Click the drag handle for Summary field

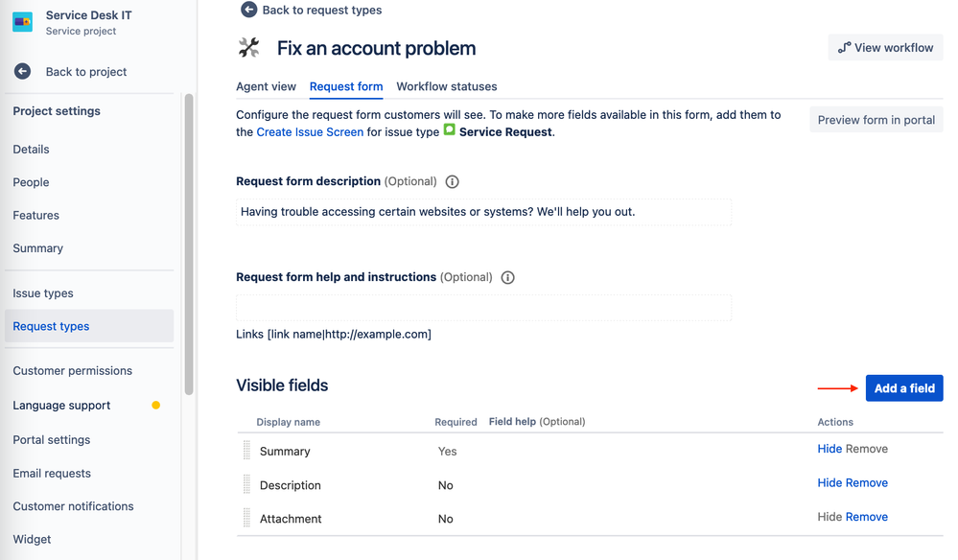[246, 451]
